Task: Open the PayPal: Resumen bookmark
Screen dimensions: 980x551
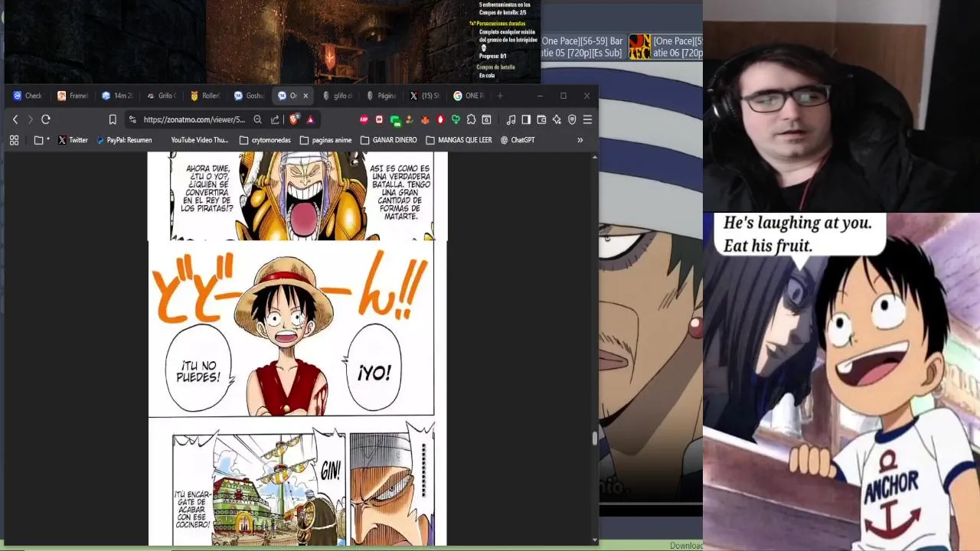Action: tap(124, 140)
